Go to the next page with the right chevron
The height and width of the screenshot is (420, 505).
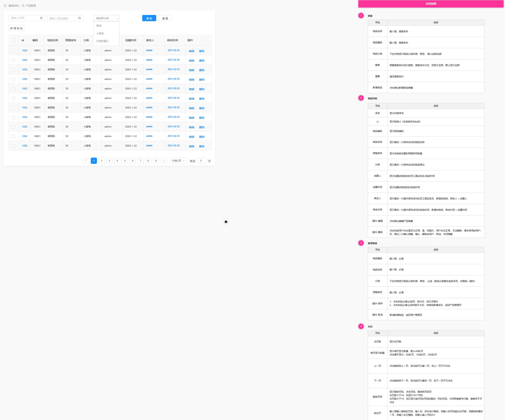(x=164, y=161)
